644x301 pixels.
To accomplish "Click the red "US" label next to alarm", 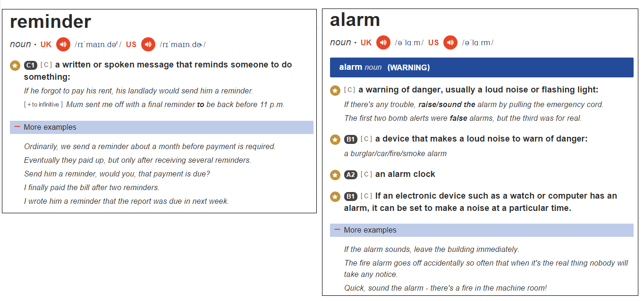I will (x=433, y=42).
